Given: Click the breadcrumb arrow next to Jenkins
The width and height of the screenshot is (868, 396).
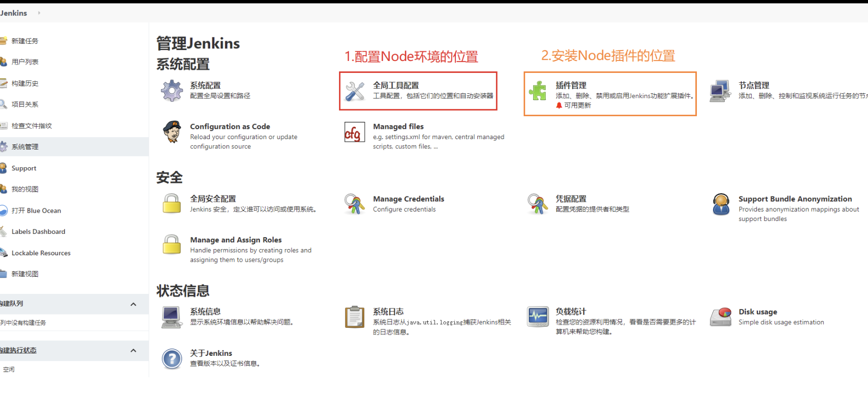Looking at the screenshot, I should [x=39, y=13].
